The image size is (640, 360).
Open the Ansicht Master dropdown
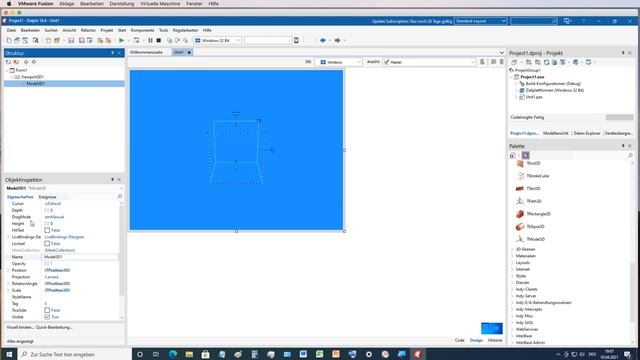[x=429, y=62]
